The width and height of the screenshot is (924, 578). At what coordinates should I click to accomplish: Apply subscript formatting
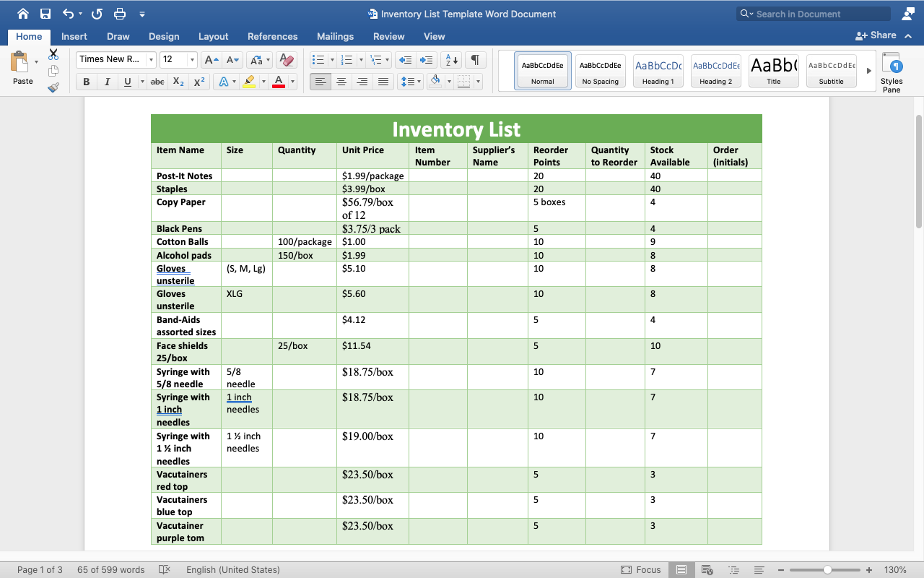(x=178, y=82)
